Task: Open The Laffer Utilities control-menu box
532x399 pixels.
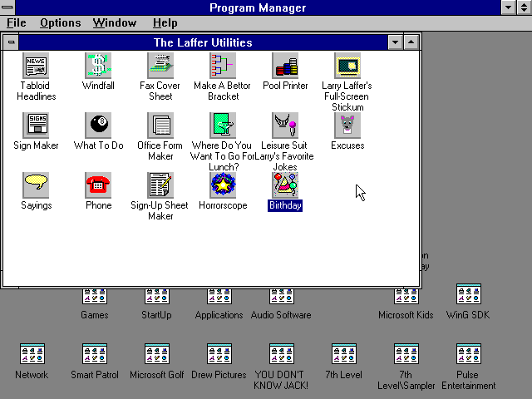Action: tap(11, 42)
